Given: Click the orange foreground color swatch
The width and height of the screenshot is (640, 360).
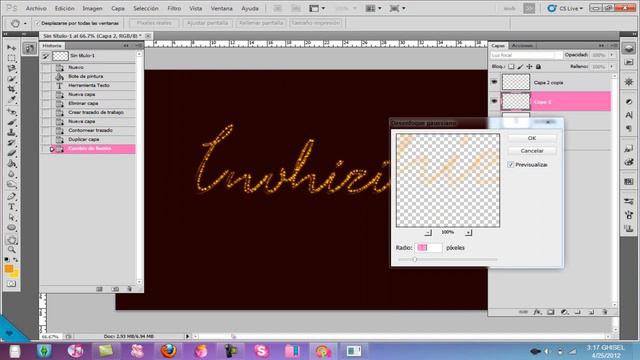Looking at the screenshot, I should 9,269.
